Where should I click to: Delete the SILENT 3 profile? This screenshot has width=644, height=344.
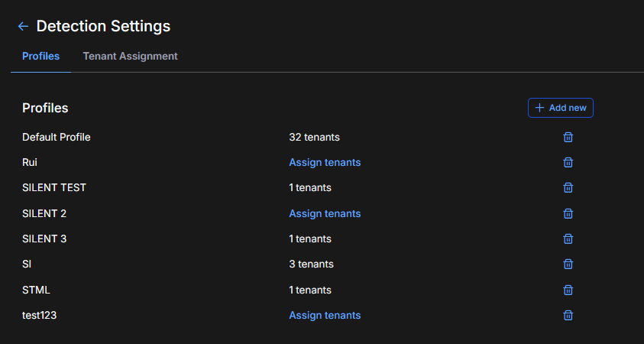[x=568, y=239]
